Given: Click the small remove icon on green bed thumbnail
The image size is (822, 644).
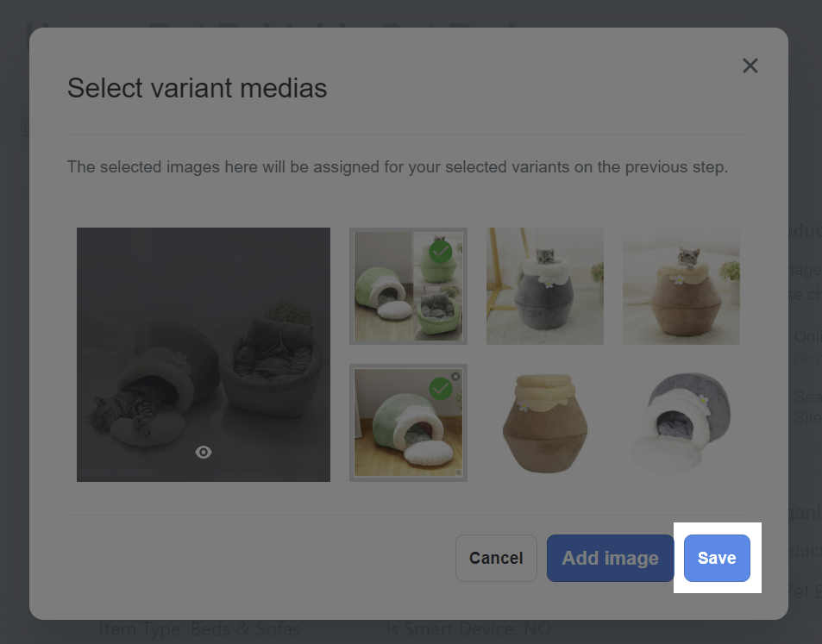Looking at the screenshot, I should 456,377.
